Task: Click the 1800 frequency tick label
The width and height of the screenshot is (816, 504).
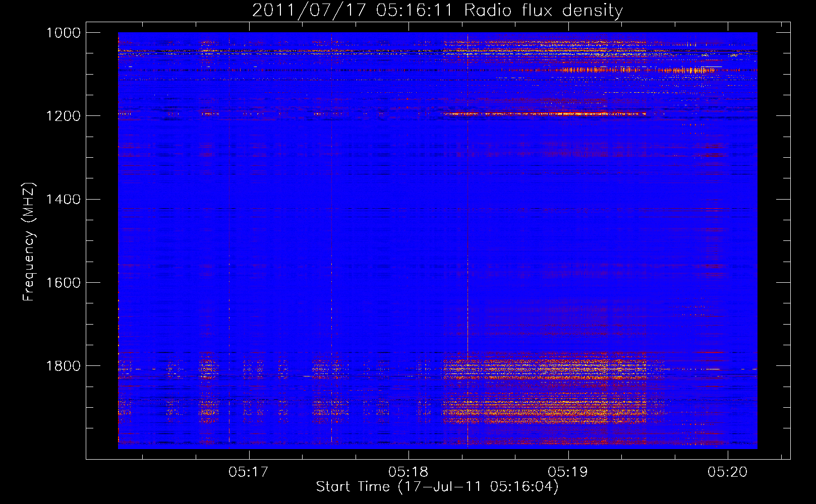Action: pyautogui.click(x=64, y=366)
